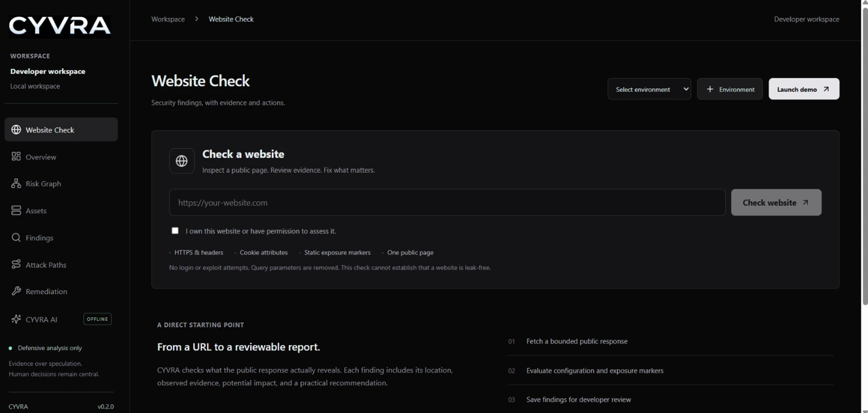Navigate to Findings page
The image size is (868, 413).
point(61,237)
